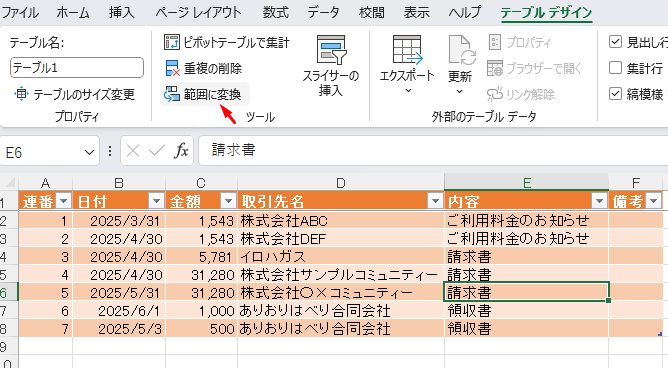Switch to the 挿入 tab

(121, 12)
